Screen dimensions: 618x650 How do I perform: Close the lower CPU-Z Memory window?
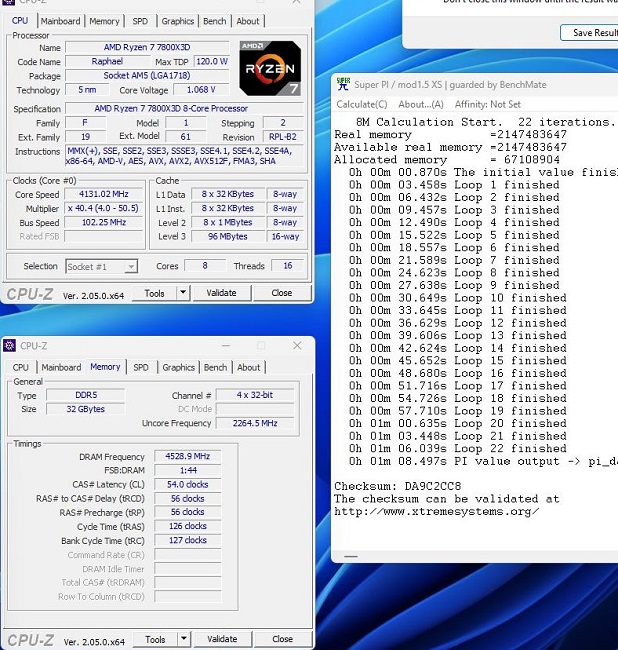[297, 345]
